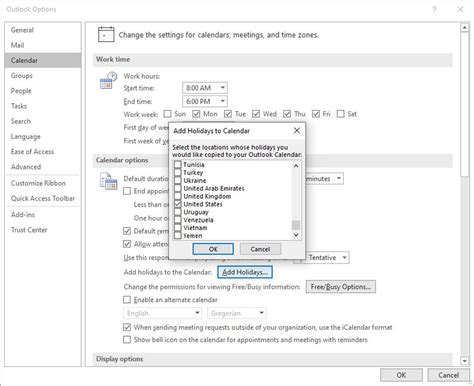This screenshot has width=474, height=386.
Task: Open the Customize Ribbon category
Action: click(x=43, y=183)
